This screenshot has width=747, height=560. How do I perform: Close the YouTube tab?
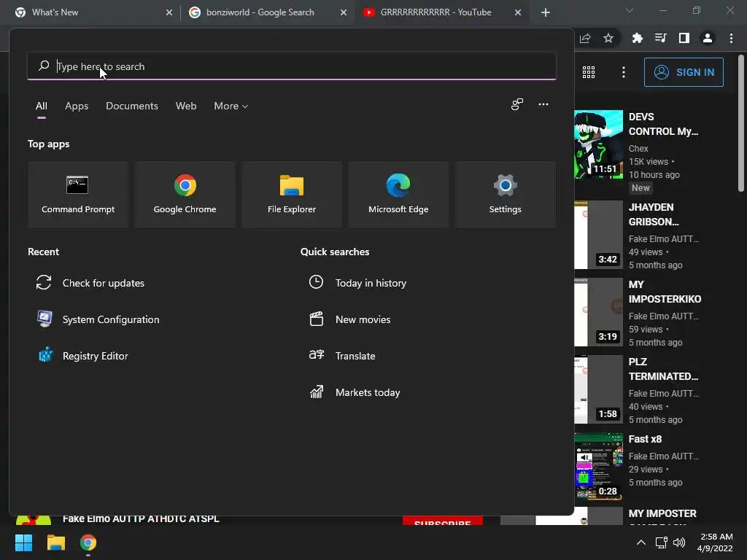coord(518,13)
